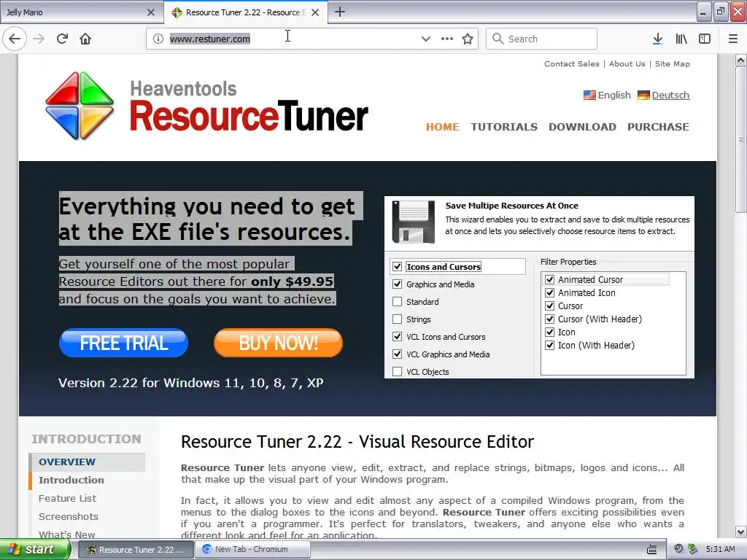Open the Feature List sidebar link
Image resolution: width=747 pixels, height=560 pixels.
67,498
